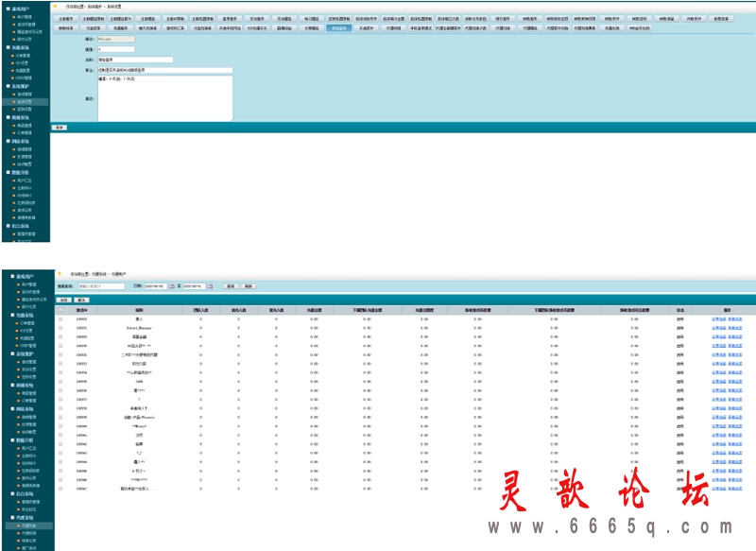The image size is (756, 551).
Task: Open second blue link in Robert_Manager row
Action: pos(735,328)
